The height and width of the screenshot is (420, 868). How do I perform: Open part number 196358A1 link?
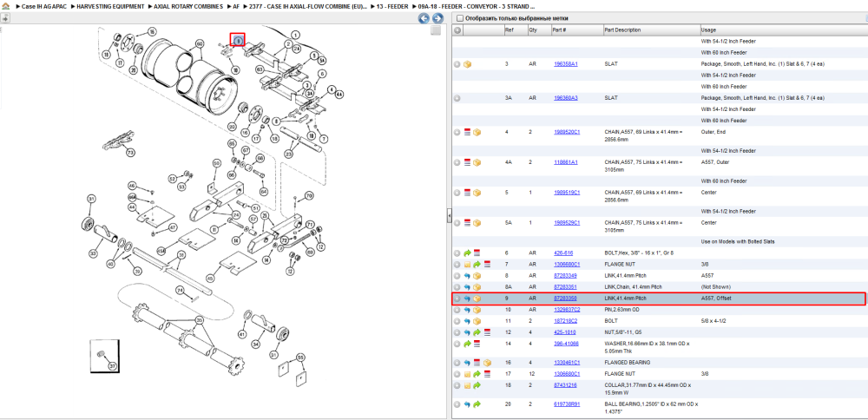(x=566, y=64)
